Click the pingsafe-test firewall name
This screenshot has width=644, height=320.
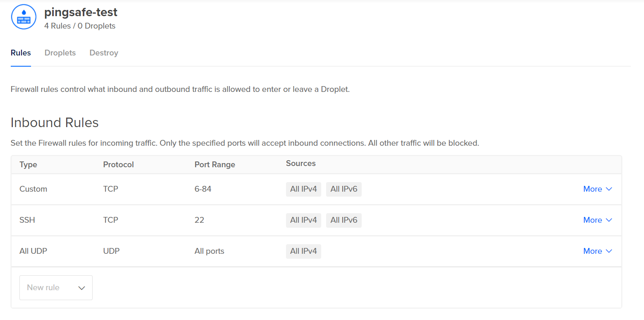[81, 12]
